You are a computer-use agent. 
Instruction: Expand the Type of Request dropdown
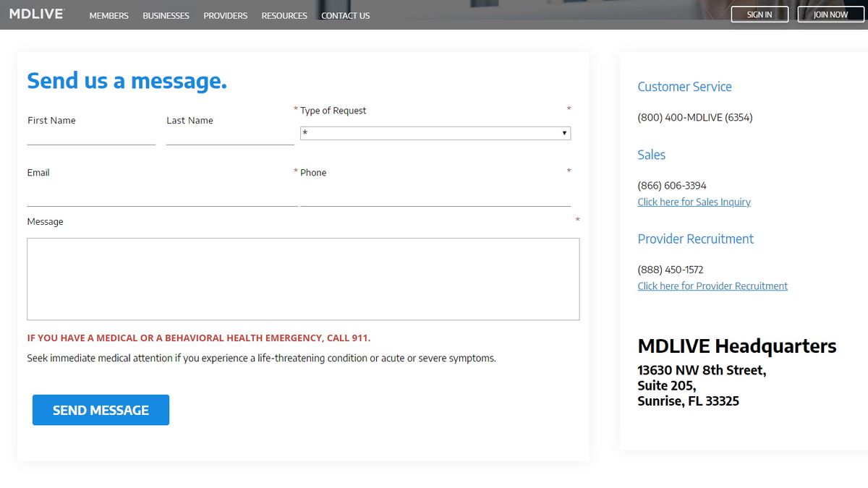435,133
